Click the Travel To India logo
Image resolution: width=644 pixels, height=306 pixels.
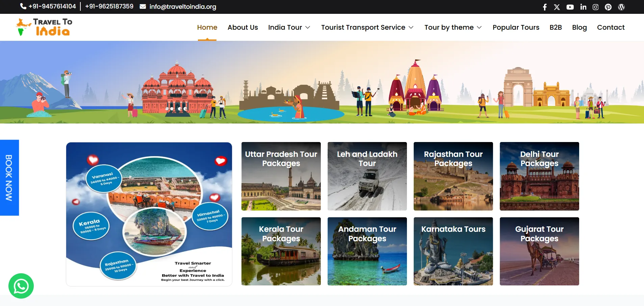[44, 27]
